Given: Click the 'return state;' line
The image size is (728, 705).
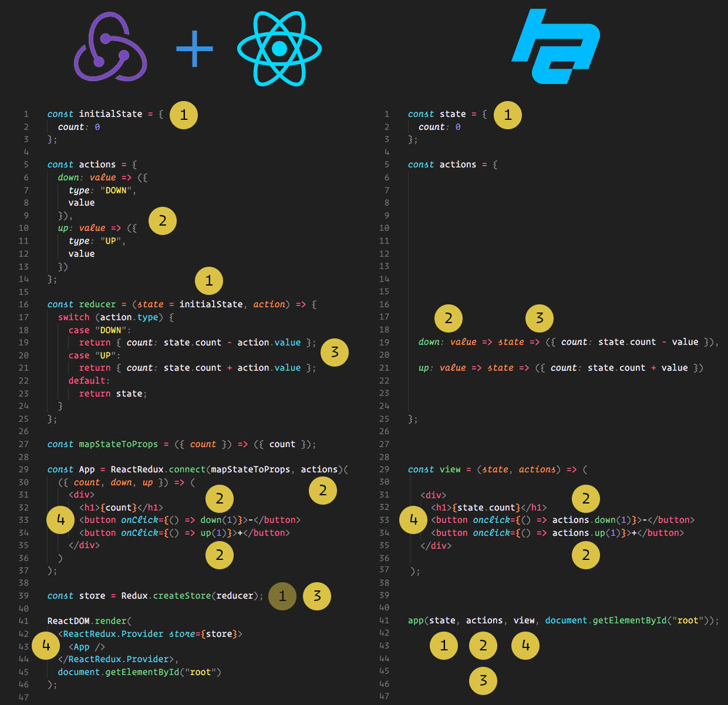Looking at the screenshot, I should pyautogui.click(x=113, y=394).
